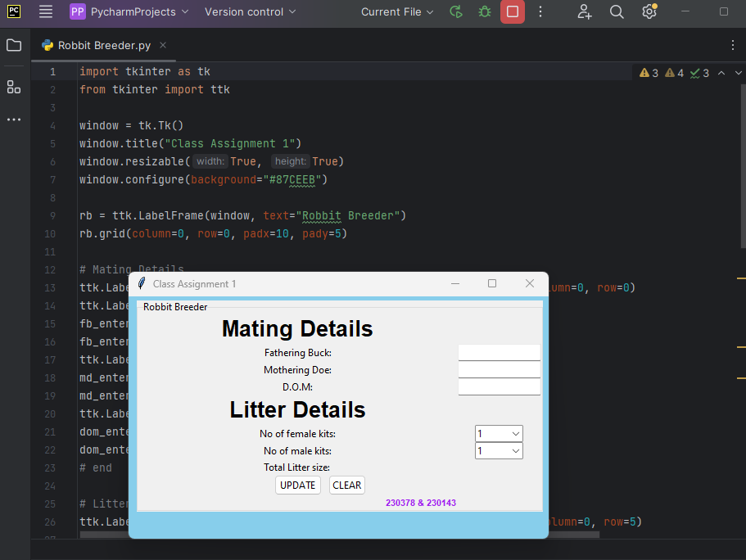The image size is (746, 560).
Task: Click the editor vertical scrollbar
Action: (x=743, y=166)
